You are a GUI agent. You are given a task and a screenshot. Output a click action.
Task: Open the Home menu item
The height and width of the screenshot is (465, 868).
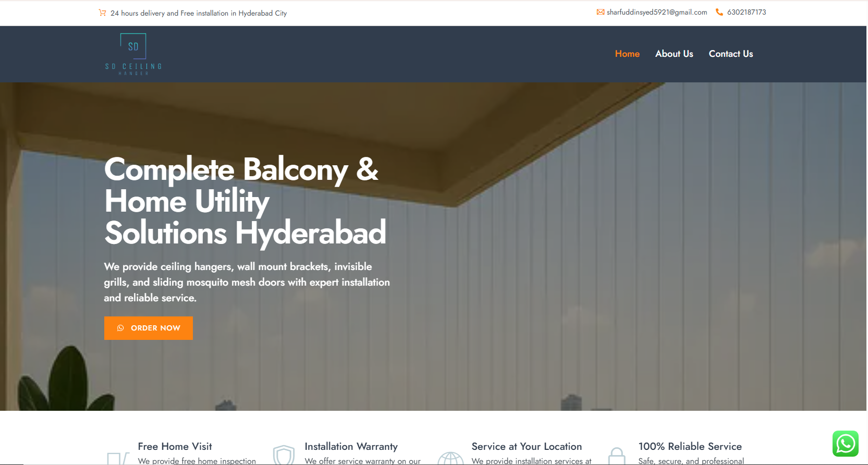(627, 54)
